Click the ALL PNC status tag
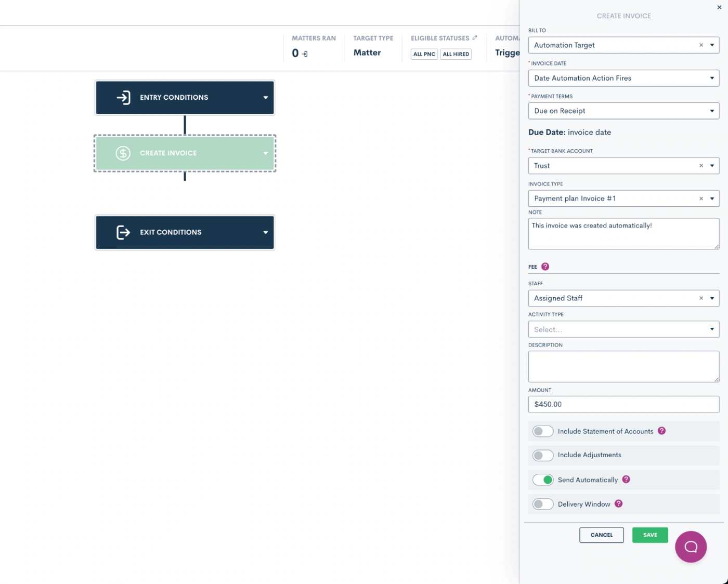This screenshot has height=584, width=728. (424, 54)
